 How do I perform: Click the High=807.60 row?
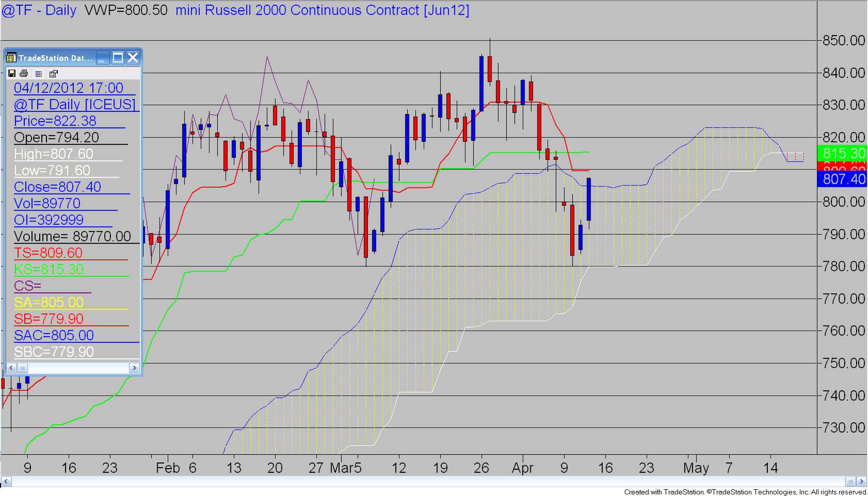point(54,154)
